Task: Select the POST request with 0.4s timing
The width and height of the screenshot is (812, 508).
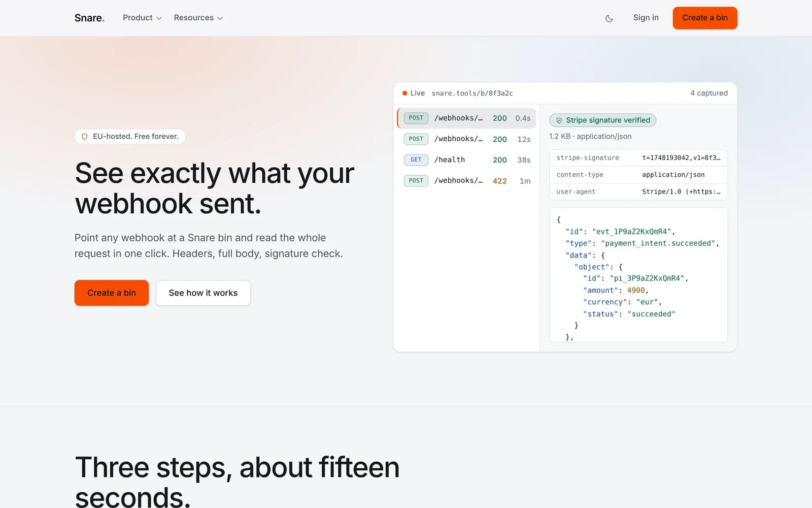Action: click(466, 118)
